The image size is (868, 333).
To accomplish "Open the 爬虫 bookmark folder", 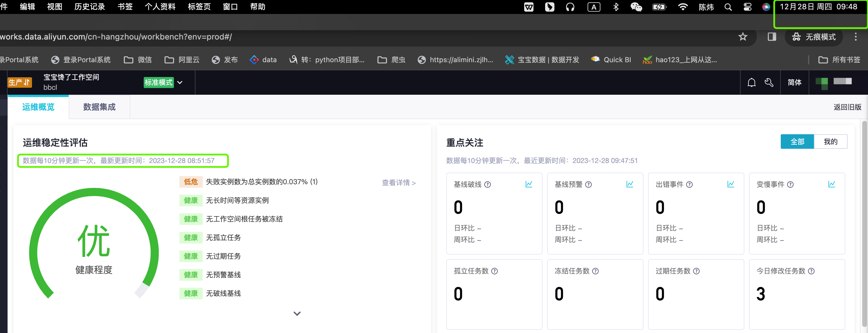I will 391,60.
